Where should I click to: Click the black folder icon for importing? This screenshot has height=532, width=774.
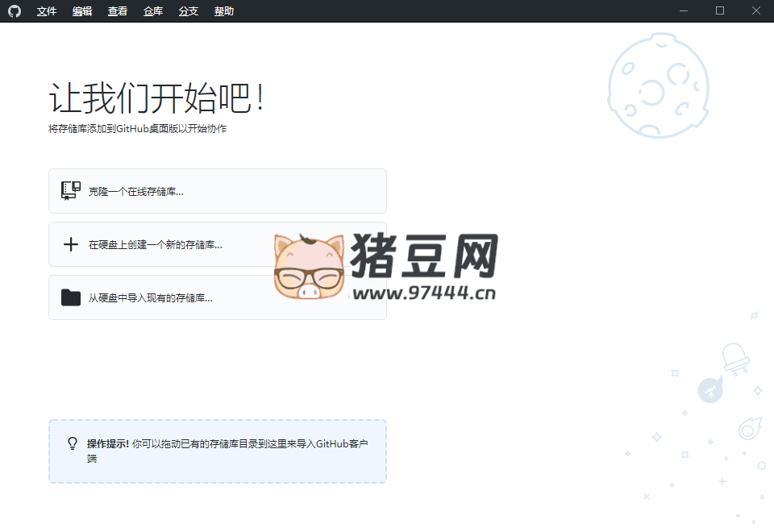[71, 297]
